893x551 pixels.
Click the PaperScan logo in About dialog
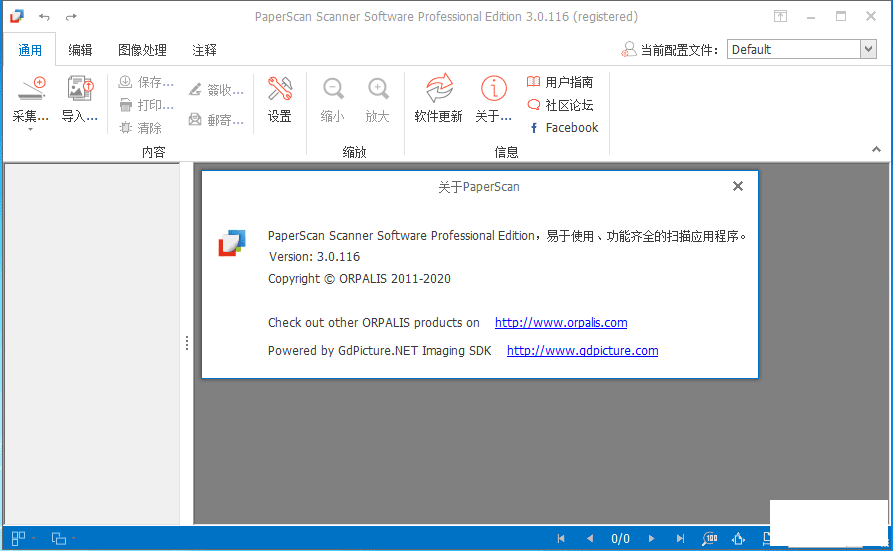(232, 243)
